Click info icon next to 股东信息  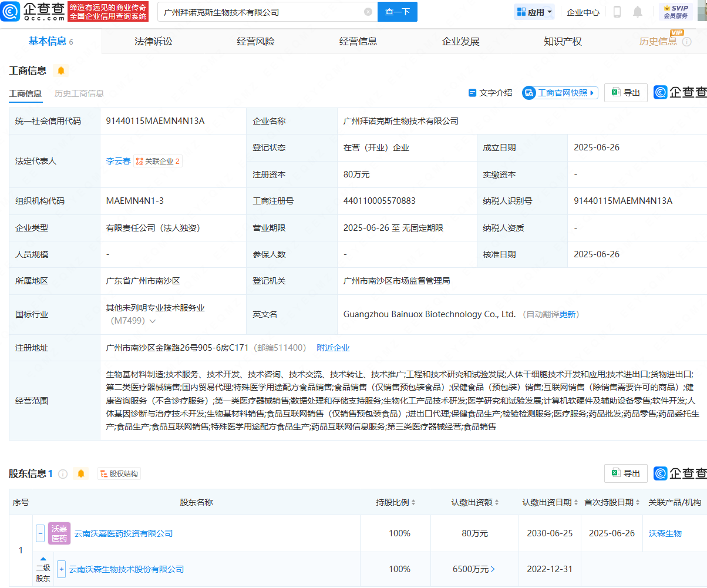[x=63, y=473]
